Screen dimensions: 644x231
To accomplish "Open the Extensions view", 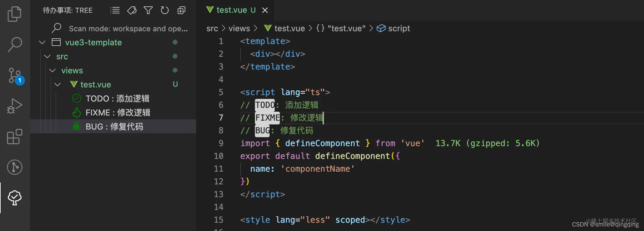I will pyautogui.click(x=15, y=137).
